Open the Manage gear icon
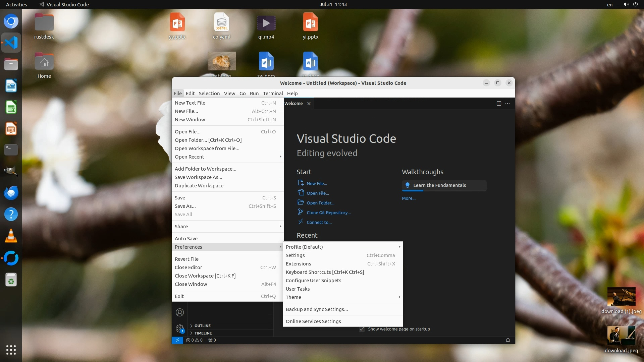This screenshot has width=644, height=362. [x=180, y=328]
